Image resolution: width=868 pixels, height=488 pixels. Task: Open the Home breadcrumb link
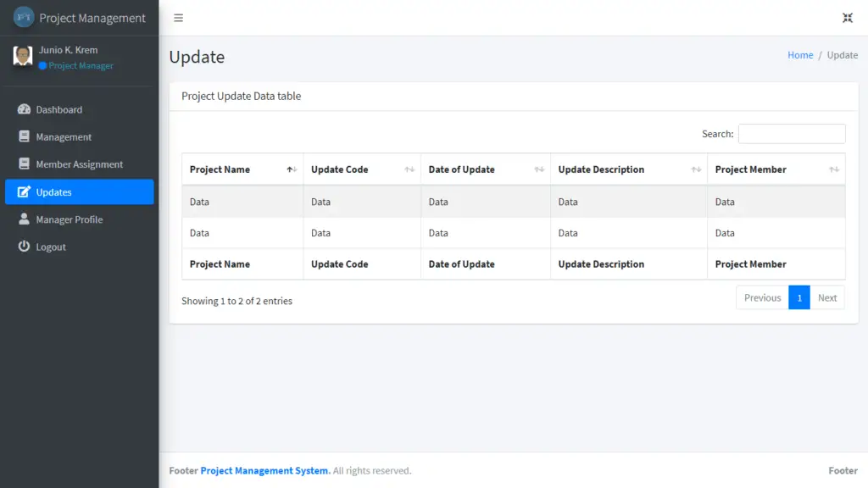[800, 55]
